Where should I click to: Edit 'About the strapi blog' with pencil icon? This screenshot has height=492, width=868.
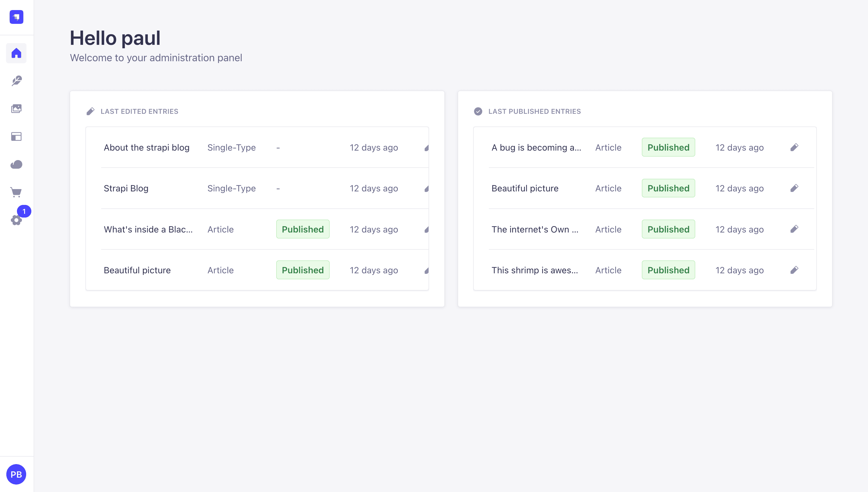427,148
